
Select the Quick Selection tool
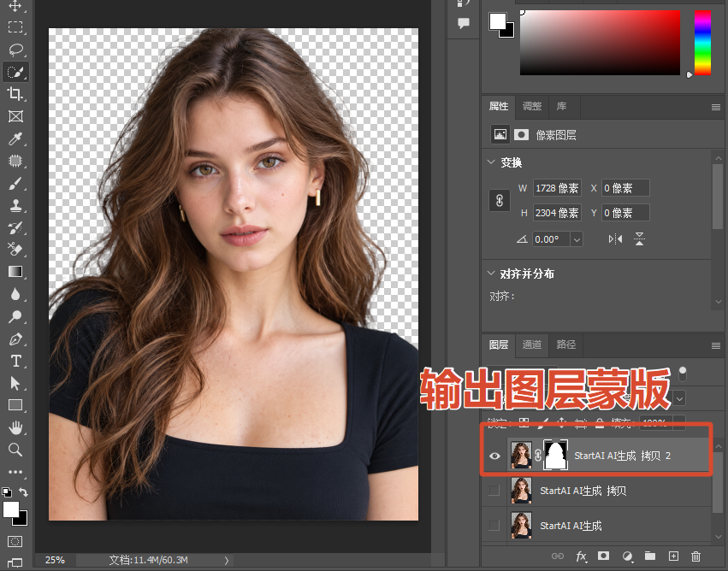point(15,72)
